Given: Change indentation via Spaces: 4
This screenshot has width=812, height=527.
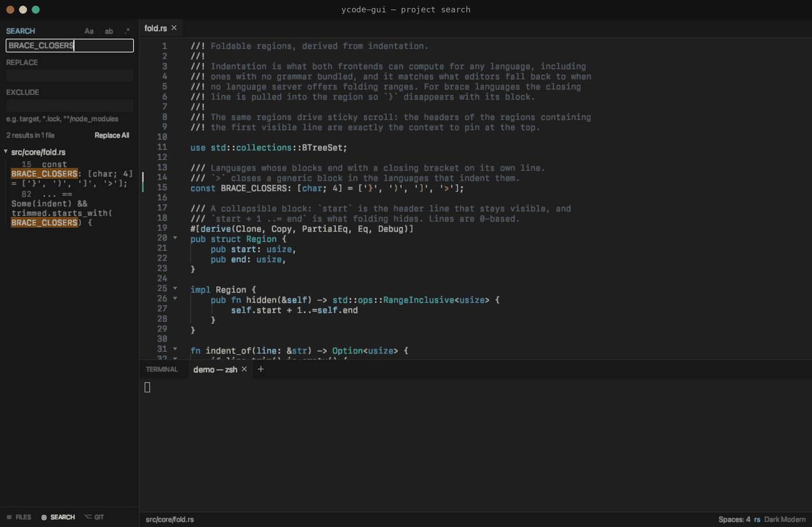Looking at the screenshot, I should [x=734, y=519].
